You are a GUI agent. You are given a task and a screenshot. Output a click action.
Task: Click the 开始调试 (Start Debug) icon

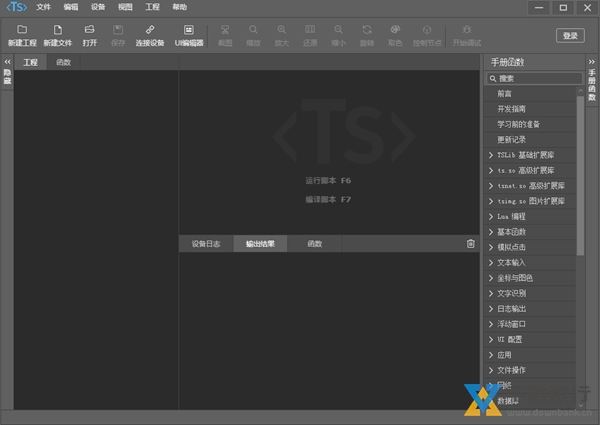466,31
